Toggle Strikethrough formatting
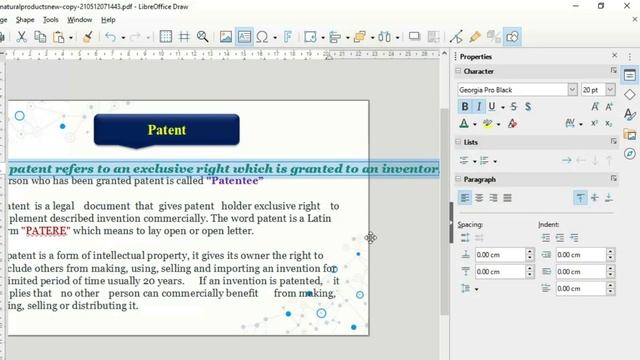 pyautogui.click(x=514, y=107)
